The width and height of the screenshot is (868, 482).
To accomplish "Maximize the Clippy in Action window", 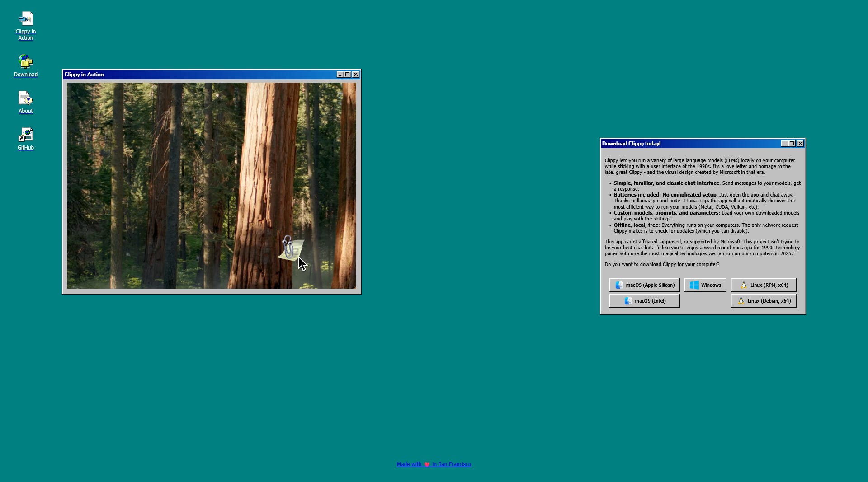I will [x=348, y=75].
